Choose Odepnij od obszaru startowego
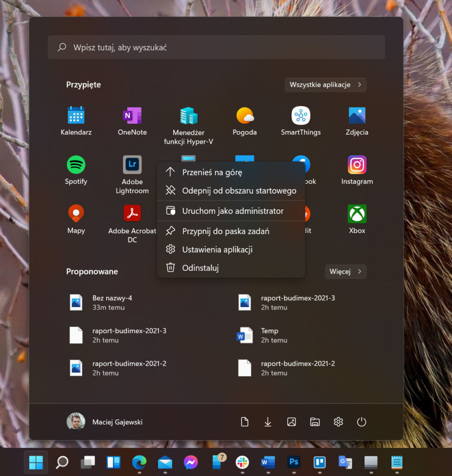 click(x=231, y=191)
